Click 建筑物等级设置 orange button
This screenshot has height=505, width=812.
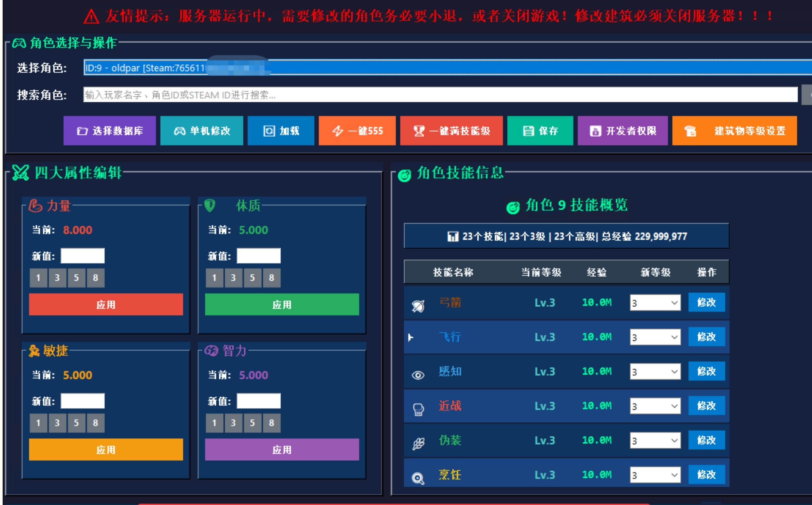coord(734,131)
